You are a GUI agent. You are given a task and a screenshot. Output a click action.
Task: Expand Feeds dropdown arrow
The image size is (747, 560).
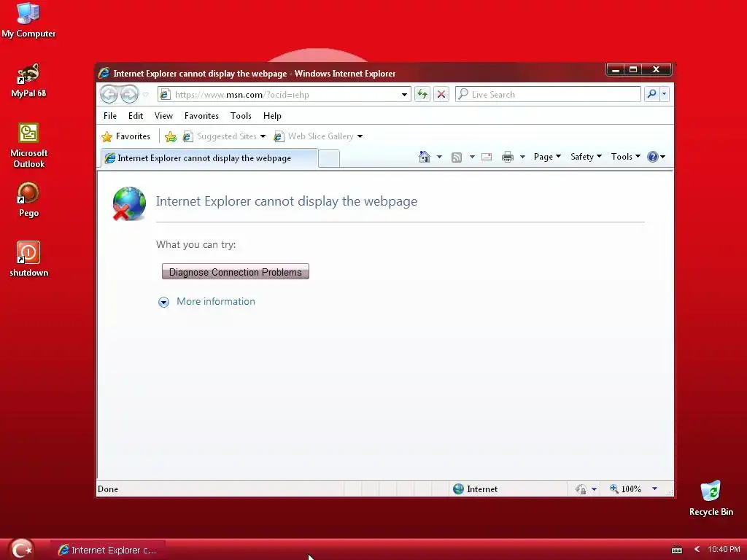(472, 157)
